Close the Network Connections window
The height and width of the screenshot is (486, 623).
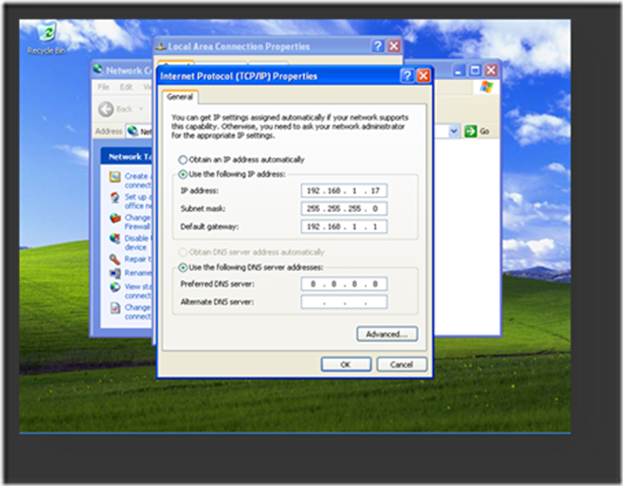491,70
